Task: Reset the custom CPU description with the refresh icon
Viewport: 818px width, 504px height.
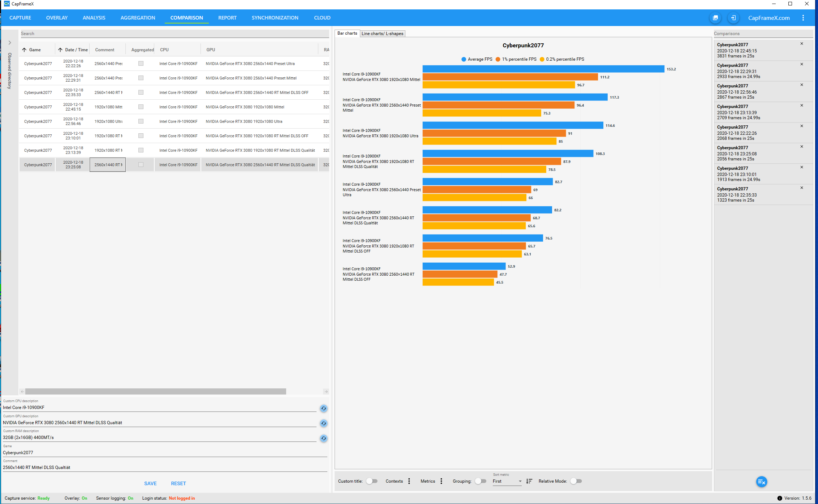Action: click(323, 408)
